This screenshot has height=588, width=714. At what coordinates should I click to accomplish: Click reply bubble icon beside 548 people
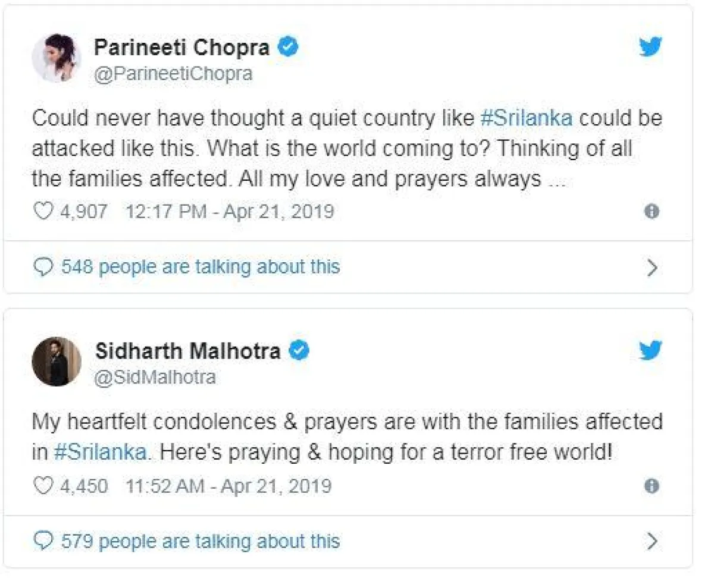coord(42,267)
